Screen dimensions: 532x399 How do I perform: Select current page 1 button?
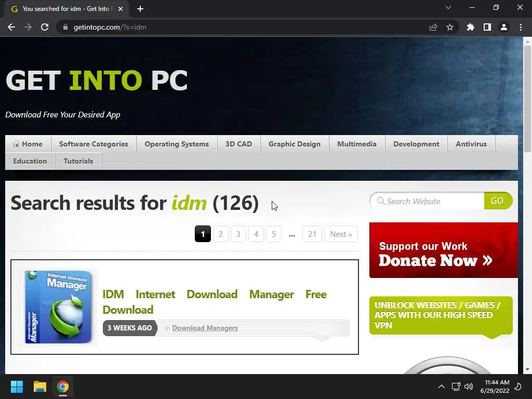(203, 234)
